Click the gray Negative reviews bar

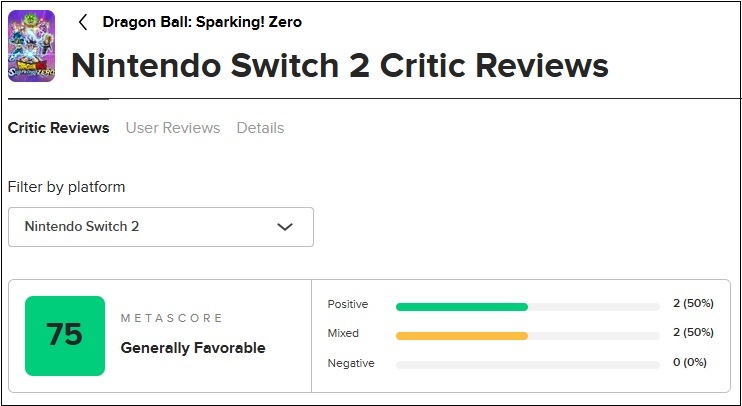[x=527, y=364]
